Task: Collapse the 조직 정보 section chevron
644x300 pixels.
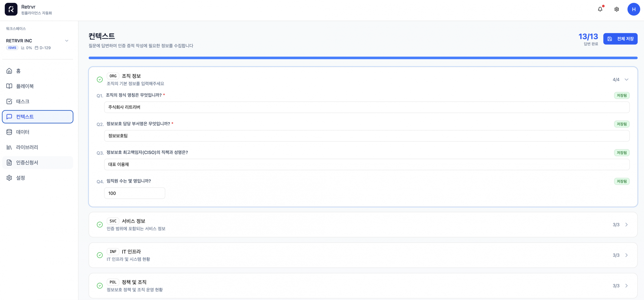Action: (x=626, y=80)
